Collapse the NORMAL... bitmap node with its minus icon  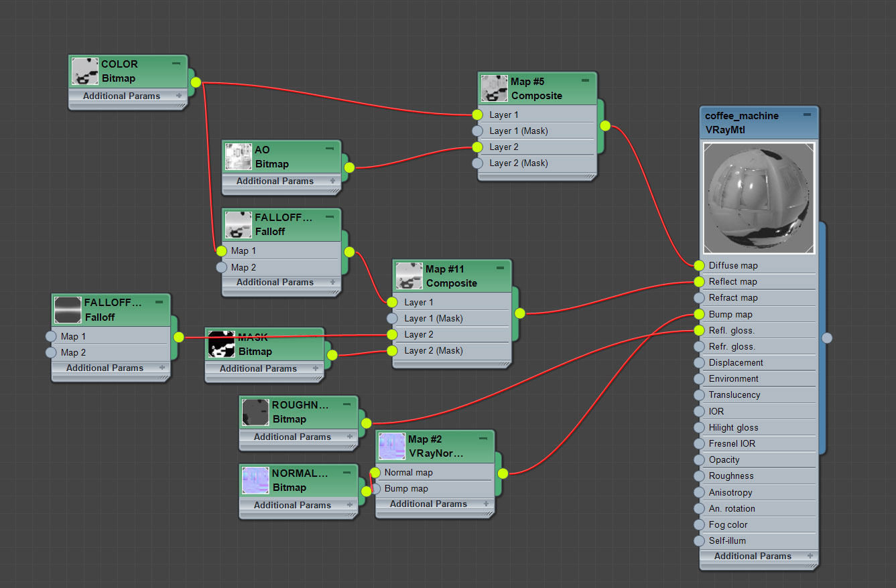tap(346, 472)
